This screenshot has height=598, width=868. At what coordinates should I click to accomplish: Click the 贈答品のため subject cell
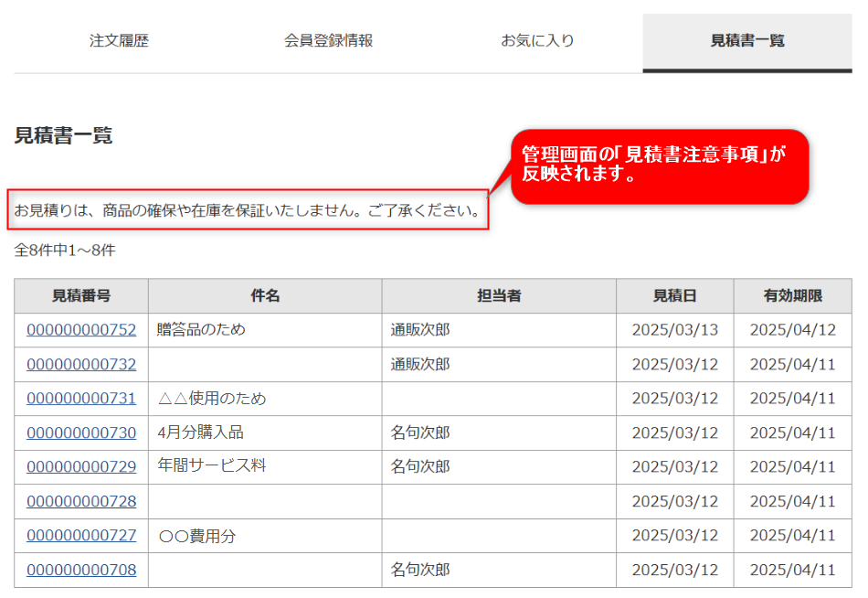pos(201,330)
